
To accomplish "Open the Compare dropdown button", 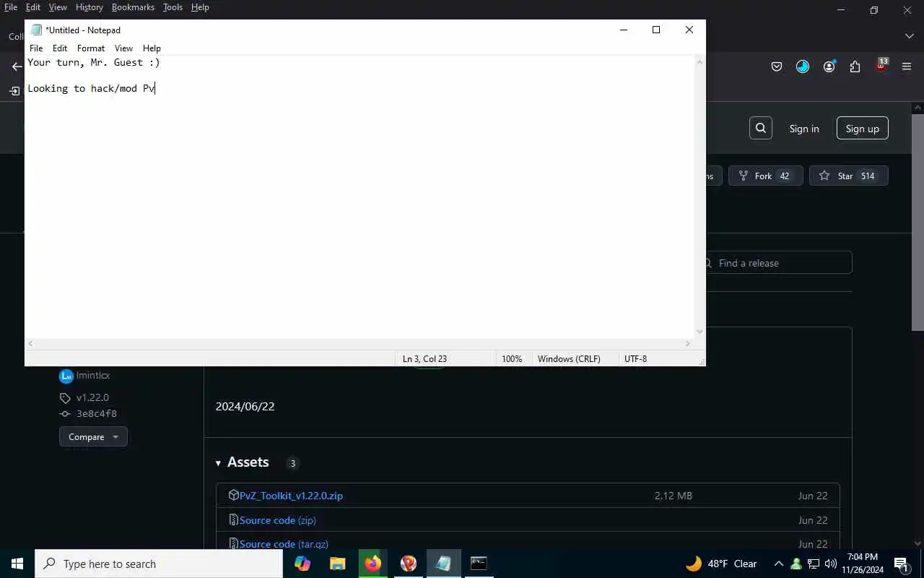I will click(93, 436).
